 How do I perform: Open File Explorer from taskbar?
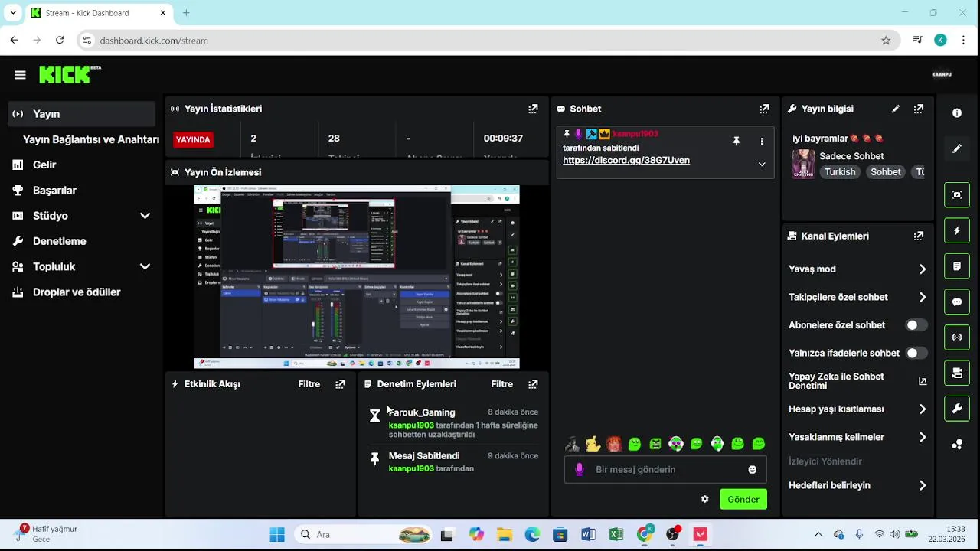click(504, 534)
